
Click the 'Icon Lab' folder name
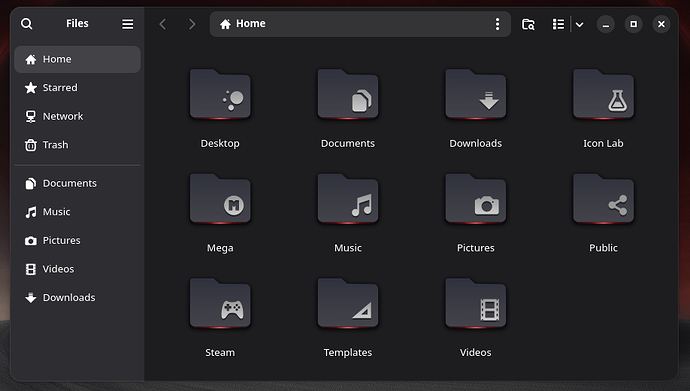pyautogui.click(x=603, y=143)
